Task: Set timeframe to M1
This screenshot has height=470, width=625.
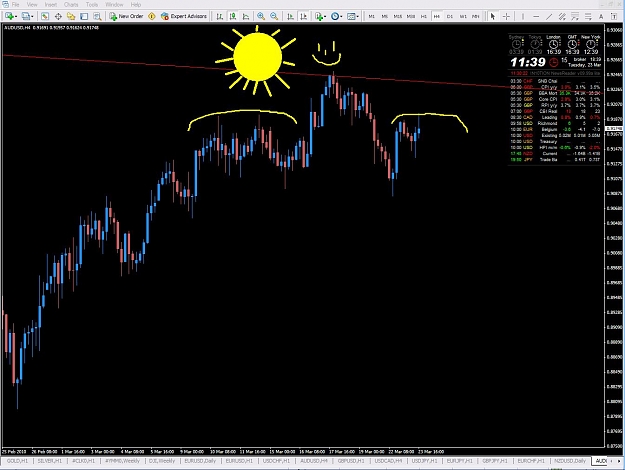Action: pos(371,16)
